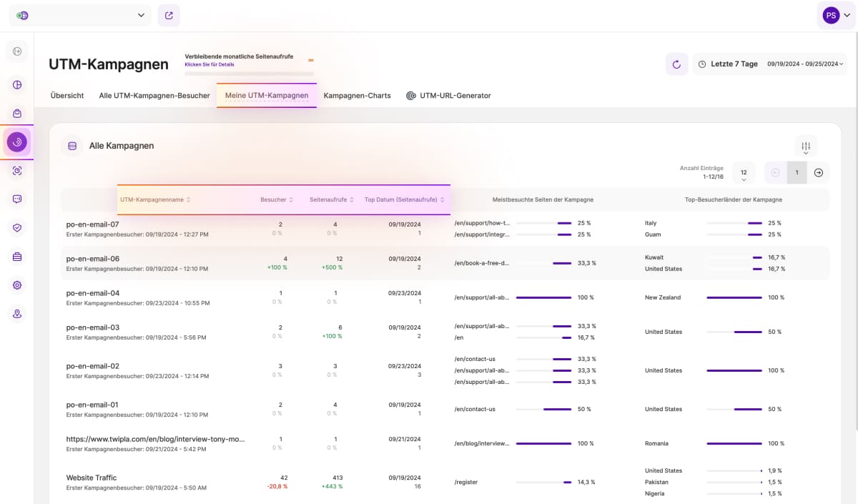
Task: Open the table filter settings icon
Action: tap(806, 146)
